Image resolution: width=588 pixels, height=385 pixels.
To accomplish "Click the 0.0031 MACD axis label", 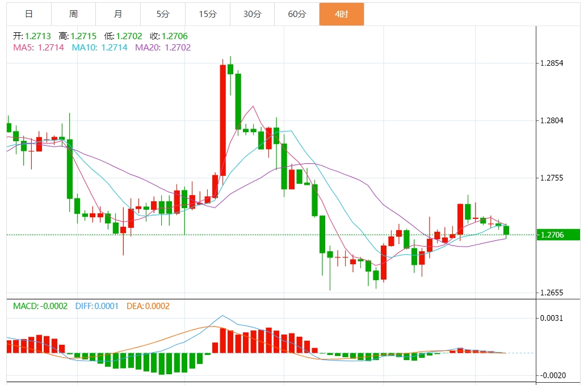I will [x=552, y=318].
